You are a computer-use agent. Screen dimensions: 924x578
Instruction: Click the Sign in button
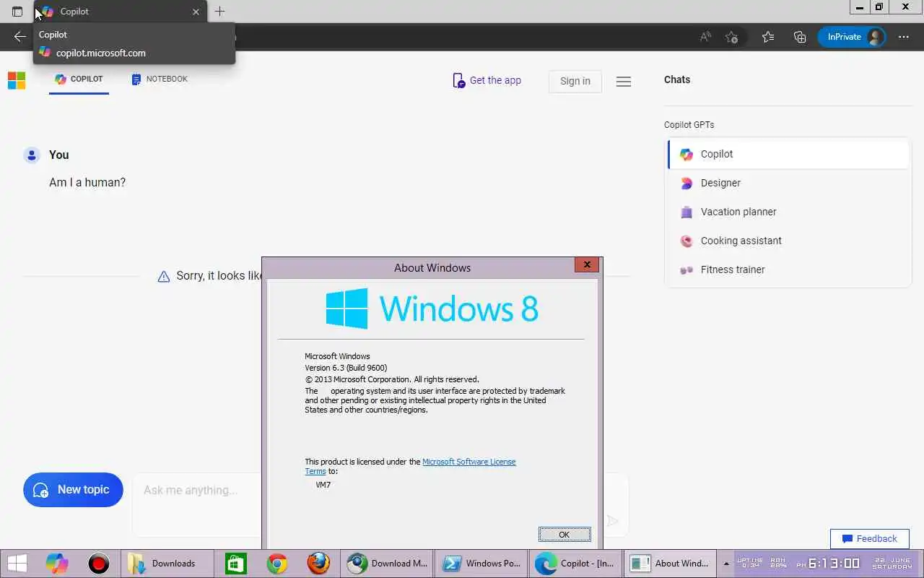575,81
